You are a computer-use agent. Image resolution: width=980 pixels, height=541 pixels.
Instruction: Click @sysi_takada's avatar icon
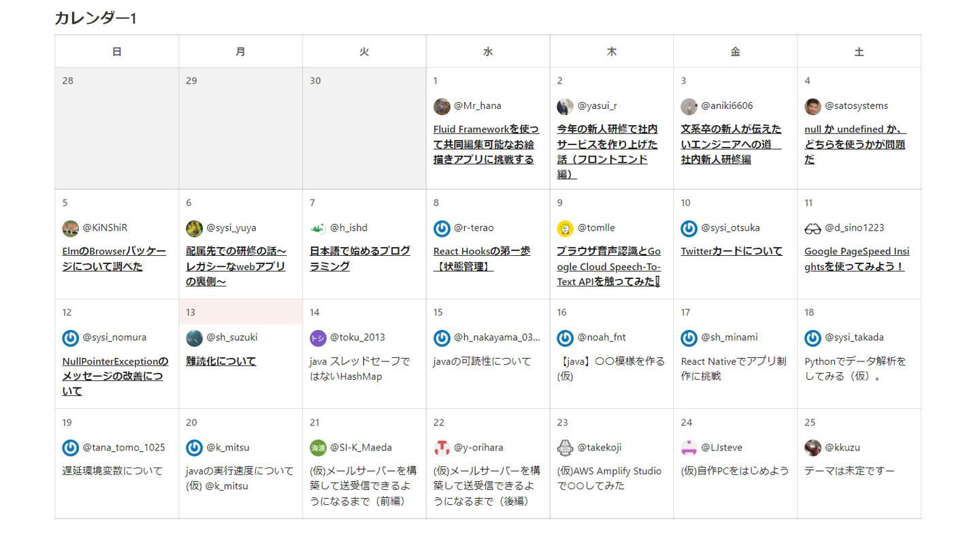(x=813, y=338)
